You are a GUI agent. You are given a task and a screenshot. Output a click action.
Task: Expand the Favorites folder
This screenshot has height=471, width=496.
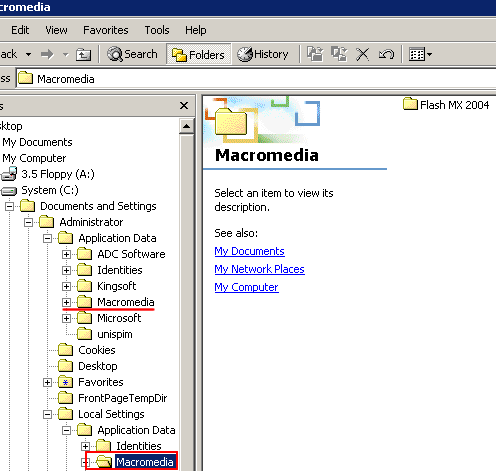pyautogui.click(x=47, y=382)
